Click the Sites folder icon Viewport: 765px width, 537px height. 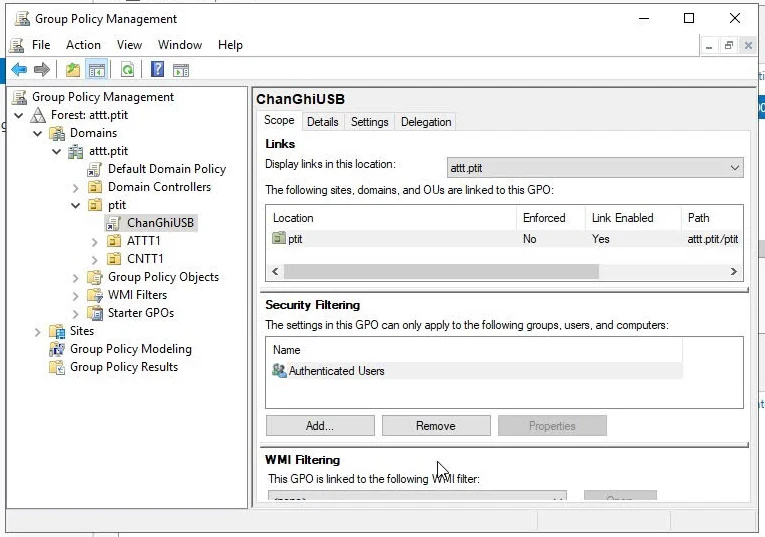tap(57, 331)
